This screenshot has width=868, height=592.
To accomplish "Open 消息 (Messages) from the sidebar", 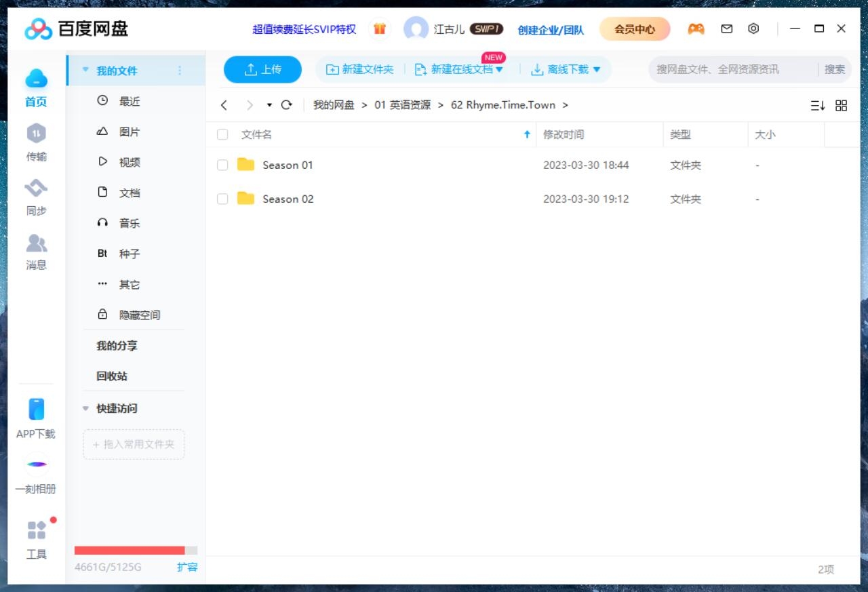I will pyautogui.click(x=36, y=251).
